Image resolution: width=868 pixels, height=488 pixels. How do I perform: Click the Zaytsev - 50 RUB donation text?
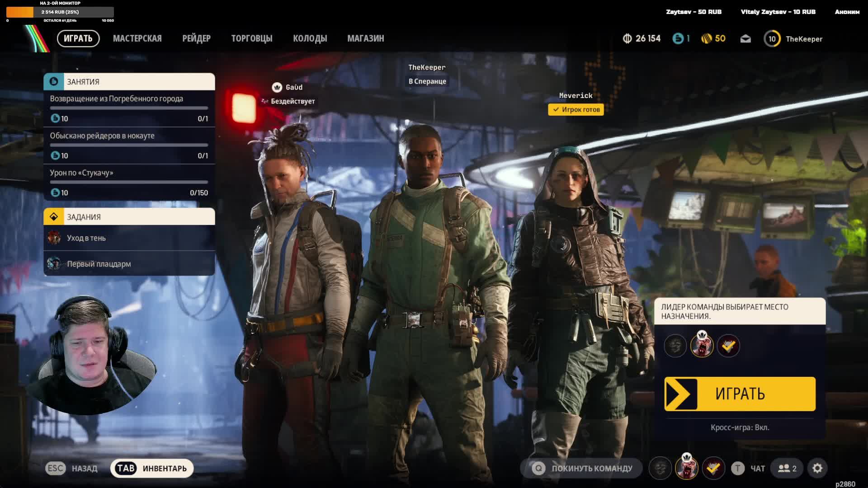pyautogui.click(x=693, y=12)
